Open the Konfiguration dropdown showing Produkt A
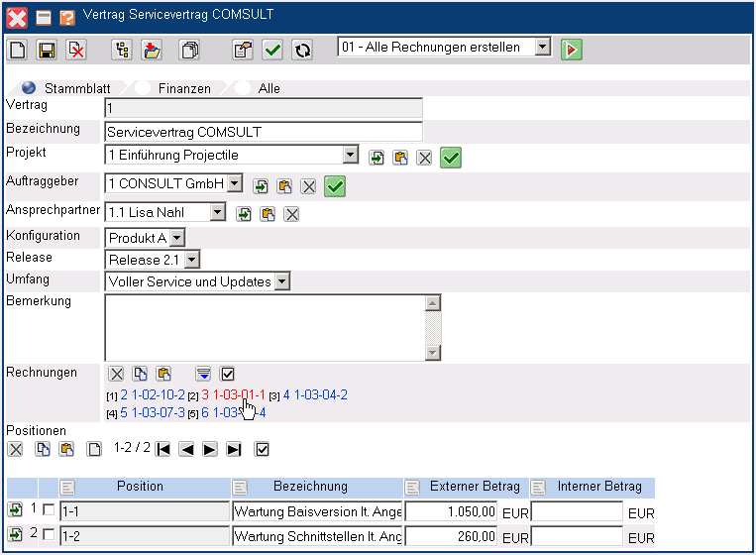756x555 pixels. pos(176,238)
